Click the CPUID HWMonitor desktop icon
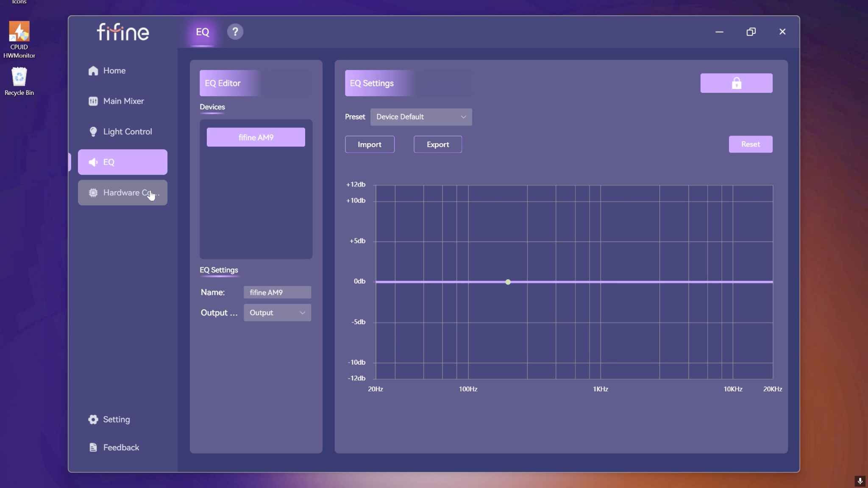 [19, 40]
